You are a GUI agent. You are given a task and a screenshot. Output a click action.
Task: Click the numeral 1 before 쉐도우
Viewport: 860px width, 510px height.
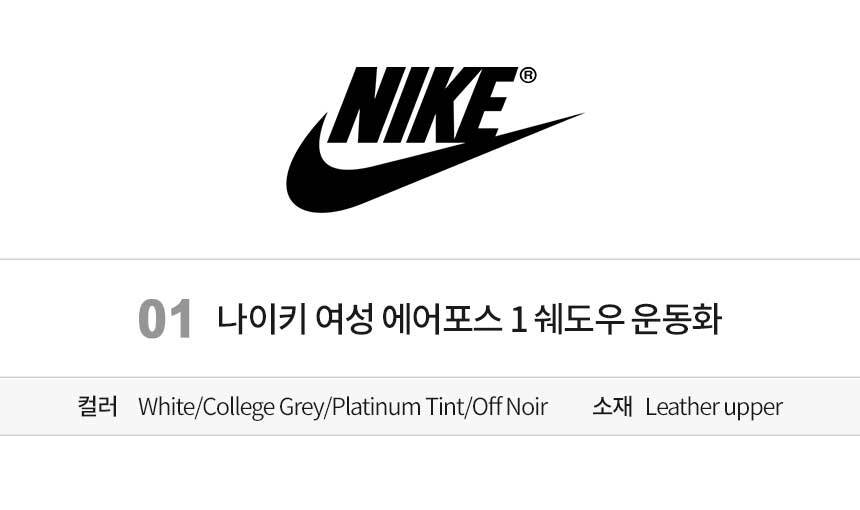tap(518, 320)
